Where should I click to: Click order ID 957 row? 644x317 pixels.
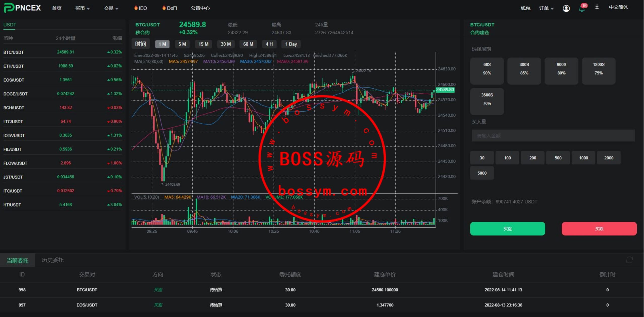322,305
